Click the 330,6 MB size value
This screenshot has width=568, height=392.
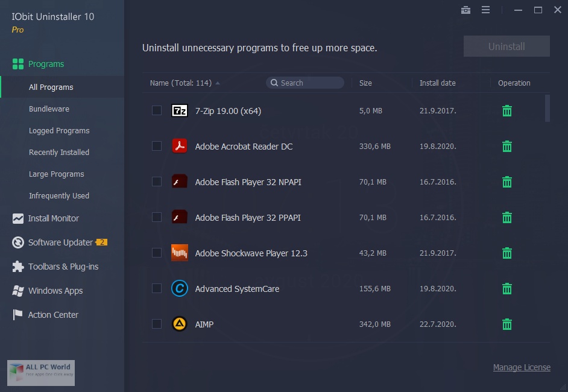(374, 147)
